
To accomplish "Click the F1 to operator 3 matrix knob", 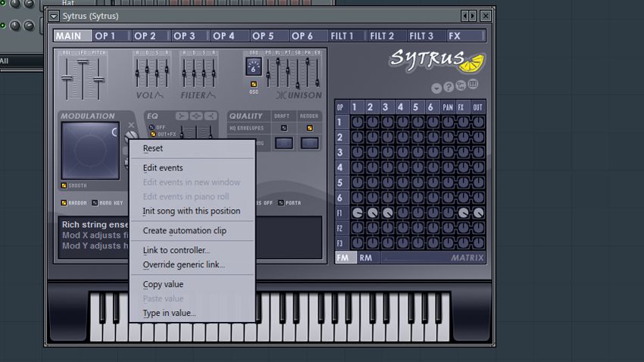I will (x=387, y=213).
